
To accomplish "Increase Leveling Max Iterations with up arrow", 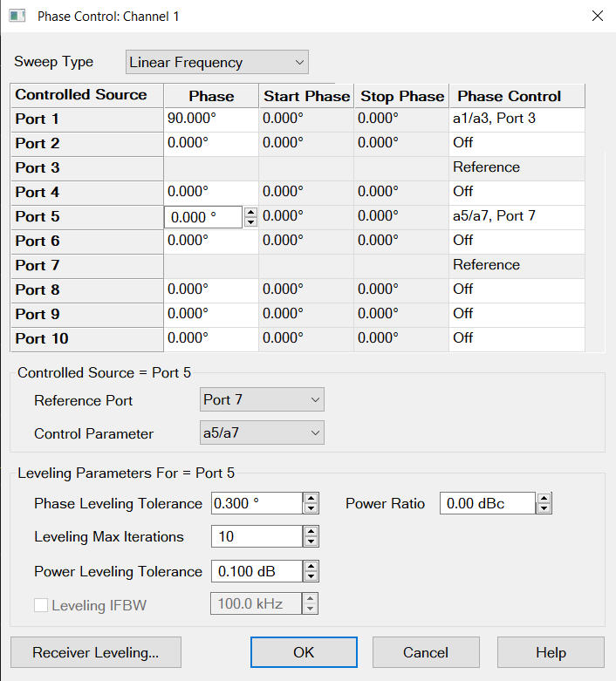I will (x=311, y=531).
